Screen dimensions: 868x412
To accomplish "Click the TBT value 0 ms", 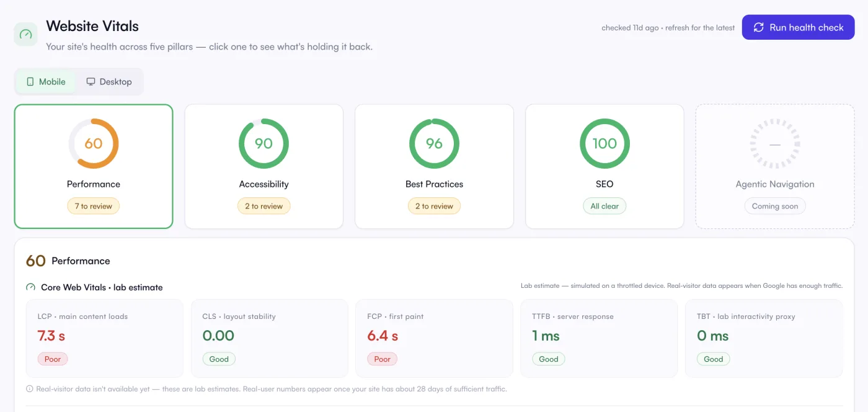I will (x=713, y=336).
